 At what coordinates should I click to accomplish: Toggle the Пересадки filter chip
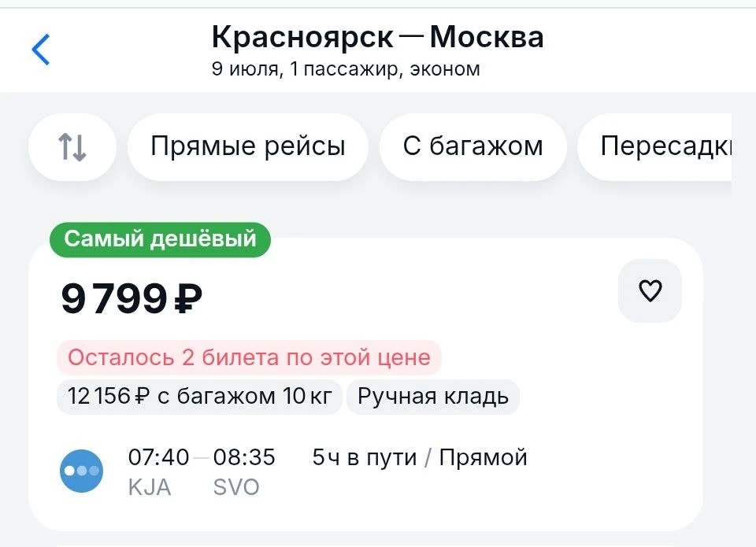pyautogui.click(x=654, y=147)
